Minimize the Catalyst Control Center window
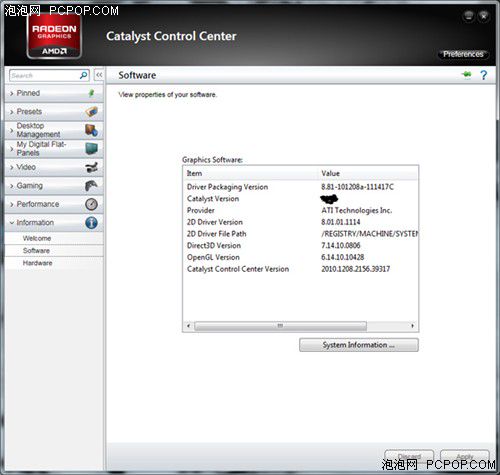The width and height of the screenshot is (500, 475). (469, 16)
